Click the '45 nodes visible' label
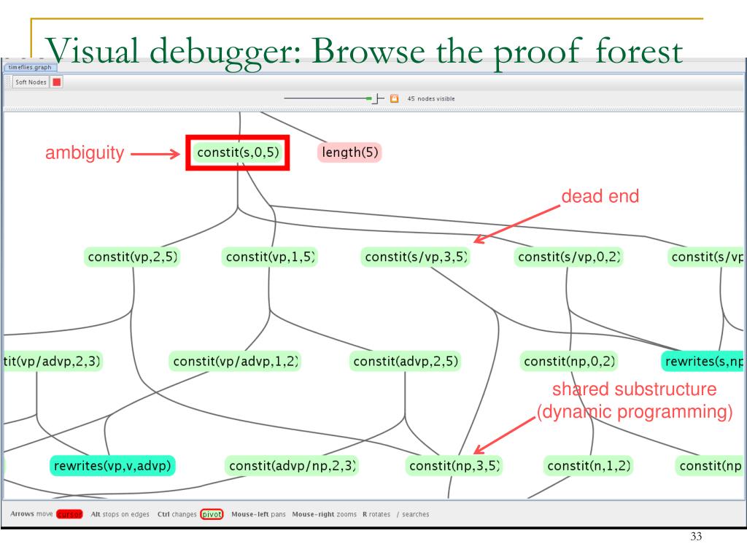Viewport: 747px width, 560px height. coord(430,98)
